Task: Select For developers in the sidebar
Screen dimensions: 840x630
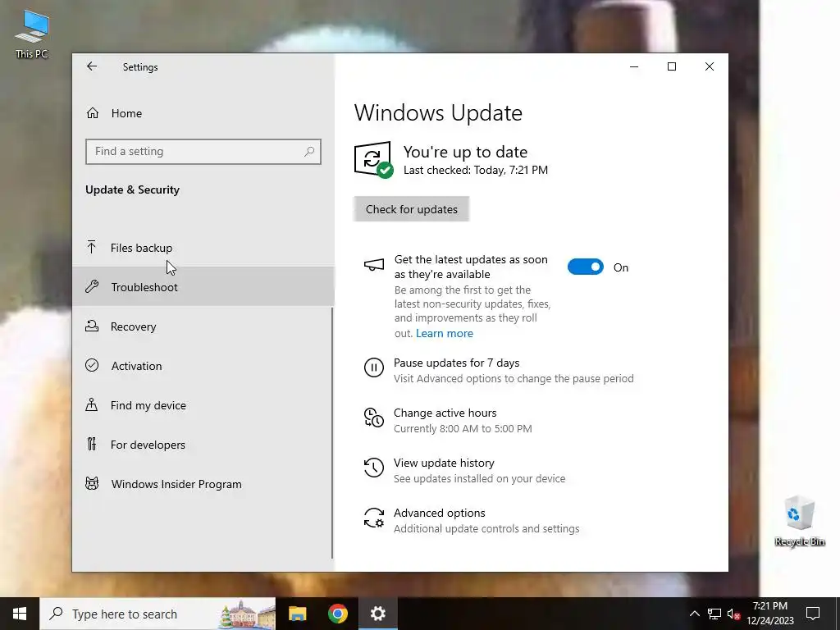Action: [203, 445]
